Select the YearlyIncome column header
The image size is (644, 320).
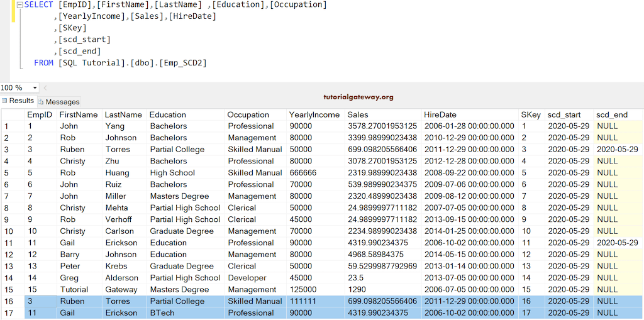314,114
